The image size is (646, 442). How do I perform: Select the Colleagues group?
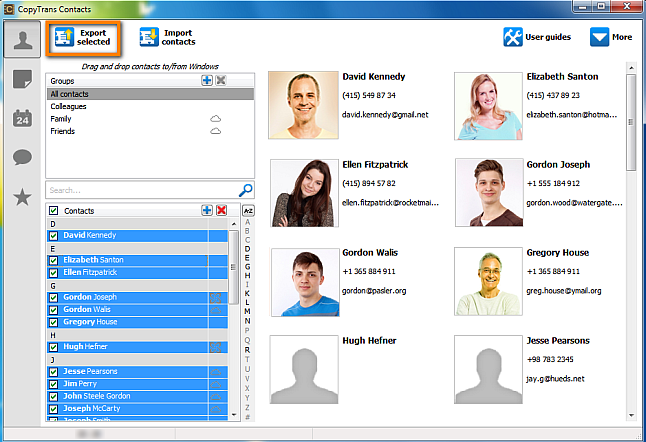(x=150, y=106)
